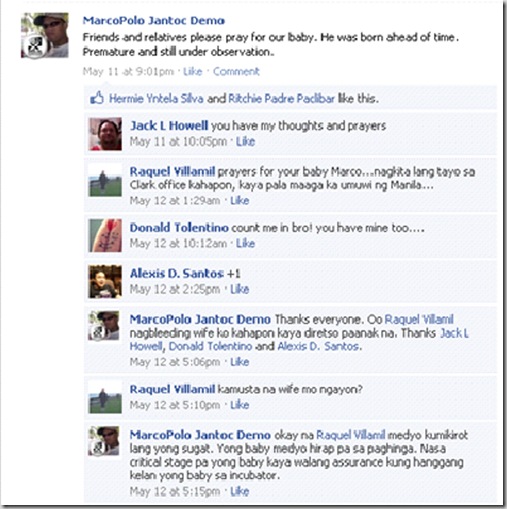Open Ritchie Padre Padibar's profile link
This screenshot has height=509, width=507.
[281, 99]
